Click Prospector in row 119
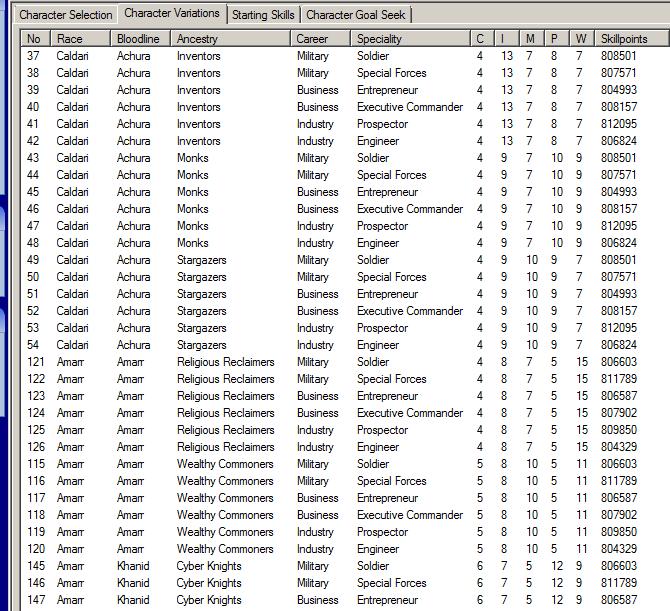670x611 pixels. click(382, 532)
